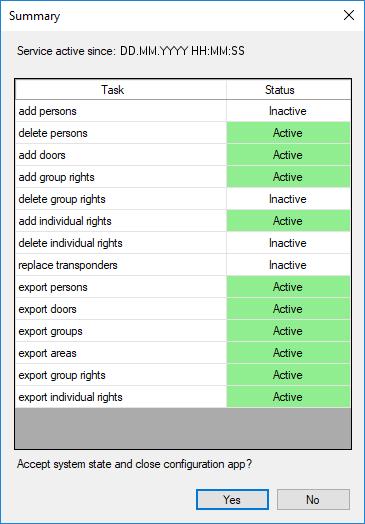Image resolution: width=365 pixels, height=524 pixels.
Task: Click the Yes button
Action: (x=232, y=500)
